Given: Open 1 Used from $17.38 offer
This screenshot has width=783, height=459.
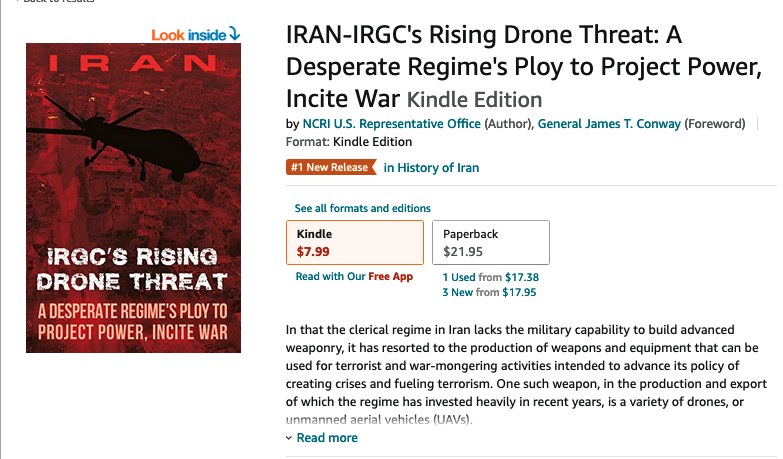Looking at the screenshot, I should pos(491,277).
